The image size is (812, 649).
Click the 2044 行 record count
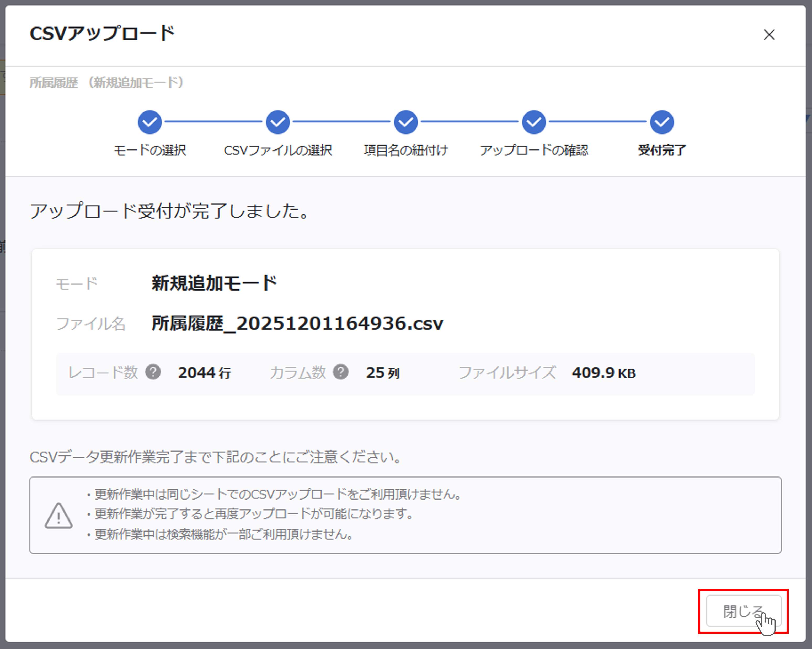tap(204, 373)
